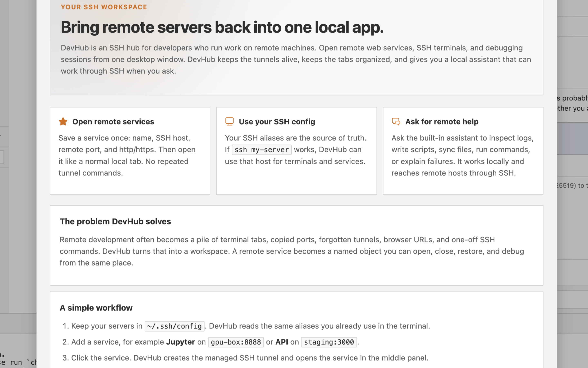Select the 'Ask for remote help' card title
The height and width of the screenshot is (368, 588).
coord(442,122)
